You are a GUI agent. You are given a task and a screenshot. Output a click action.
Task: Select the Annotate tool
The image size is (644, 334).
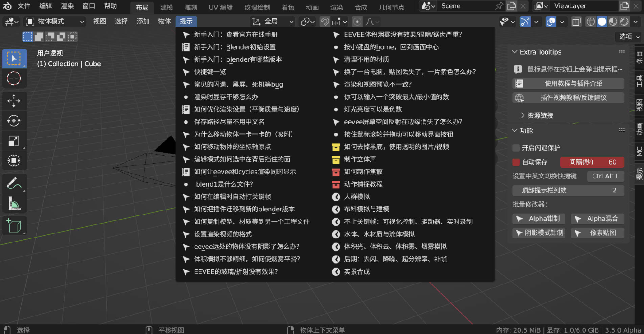click(x=14, y=183)
